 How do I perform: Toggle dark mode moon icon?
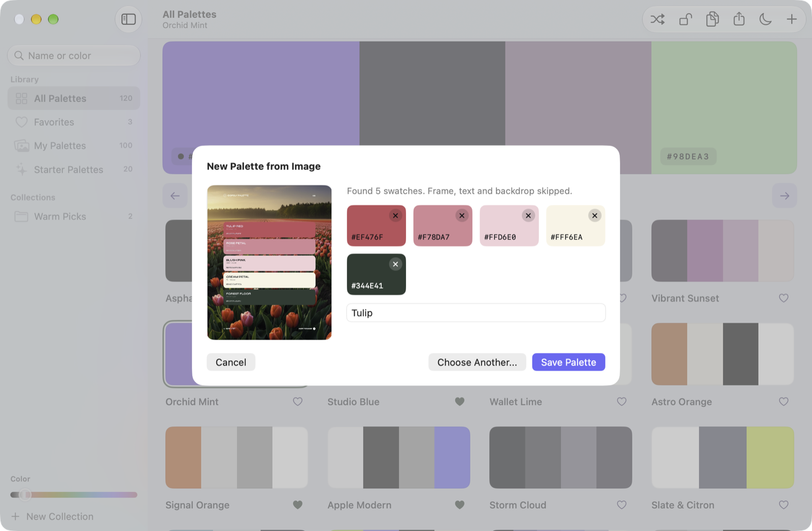pos(765,19)
